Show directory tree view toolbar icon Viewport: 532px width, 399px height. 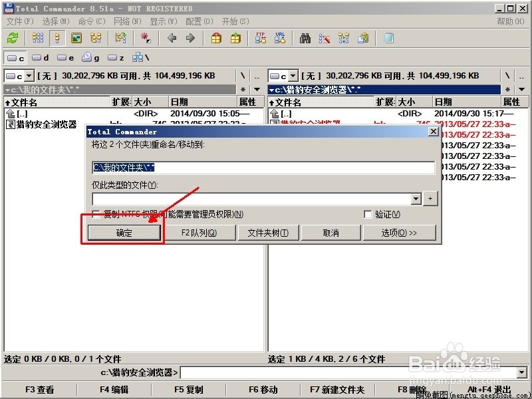(96, 38)
